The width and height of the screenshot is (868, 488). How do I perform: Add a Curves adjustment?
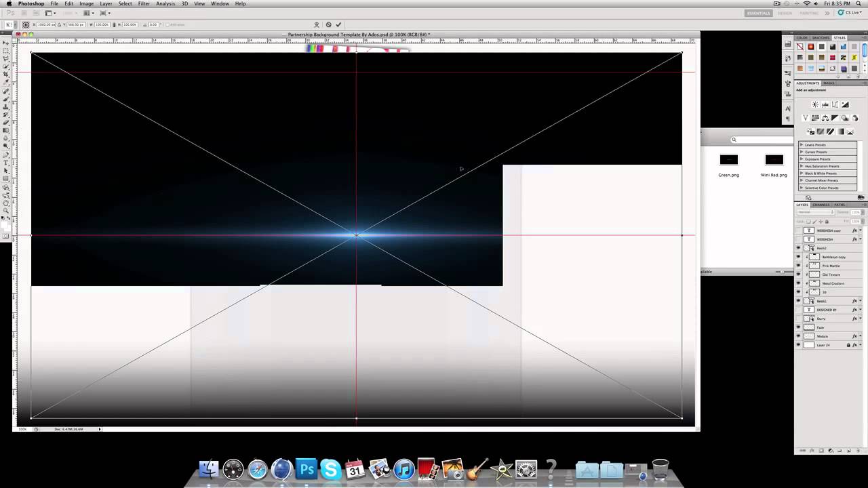(835, 104)
